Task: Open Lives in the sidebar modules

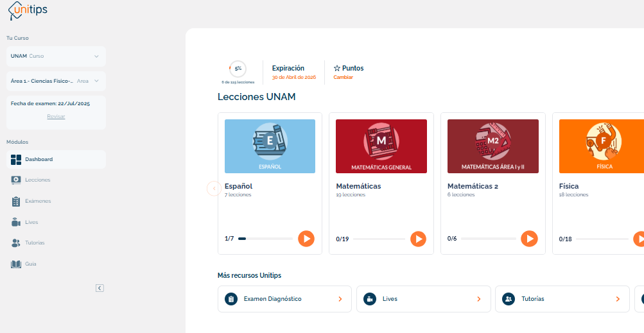Action: coord(57,222)
